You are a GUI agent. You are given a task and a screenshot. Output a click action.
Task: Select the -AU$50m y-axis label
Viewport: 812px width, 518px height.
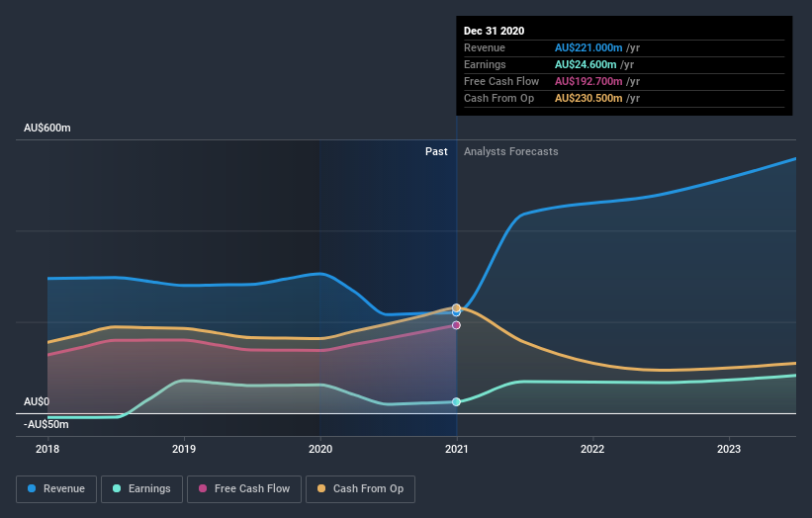pos(46,424)
